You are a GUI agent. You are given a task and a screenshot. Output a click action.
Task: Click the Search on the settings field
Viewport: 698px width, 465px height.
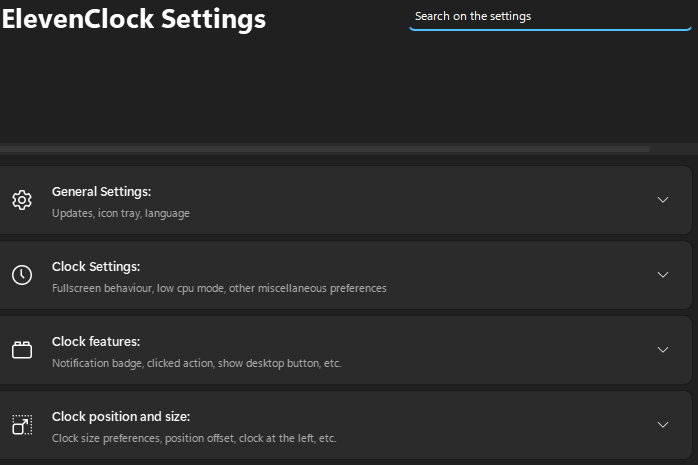click(x=550, y=17)
